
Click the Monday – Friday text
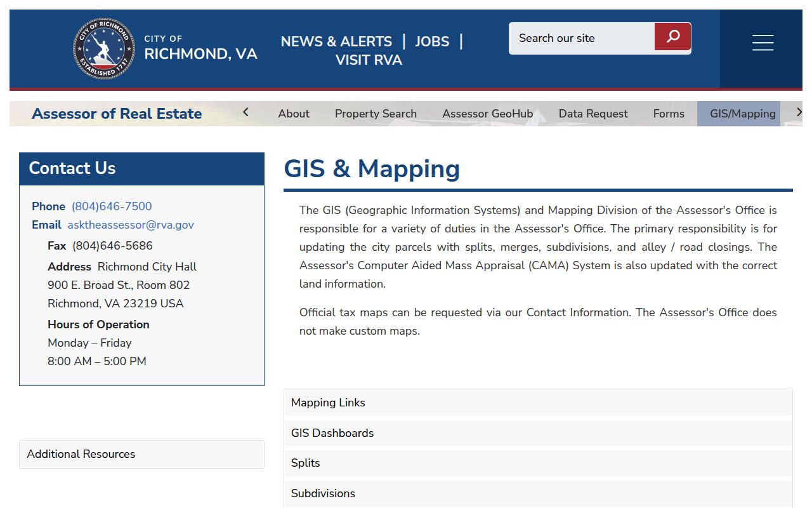coord(89,343)
